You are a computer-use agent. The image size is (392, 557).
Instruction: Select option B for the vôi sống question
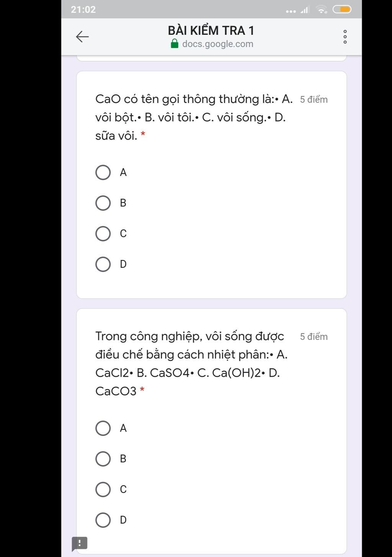click(x=103, y=459)
